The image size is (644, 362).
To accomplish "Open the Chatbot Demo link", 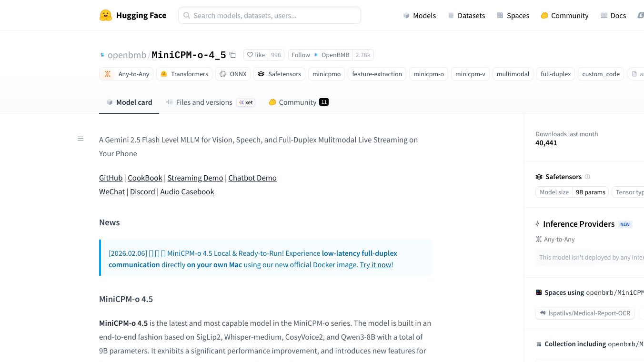I will 252,178.
